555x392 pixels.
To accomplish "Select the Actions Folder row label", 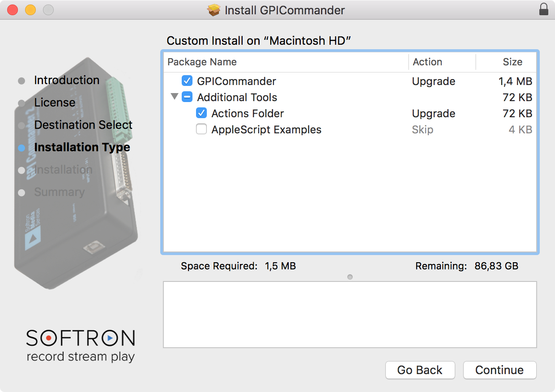I will tap(248, 114).
